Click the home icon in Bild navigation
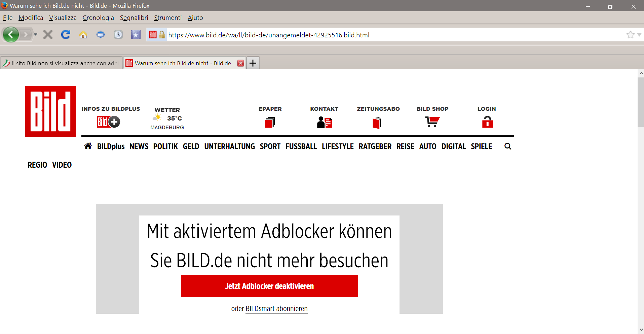This screenshot has width=644, height=334. (88, 146)
